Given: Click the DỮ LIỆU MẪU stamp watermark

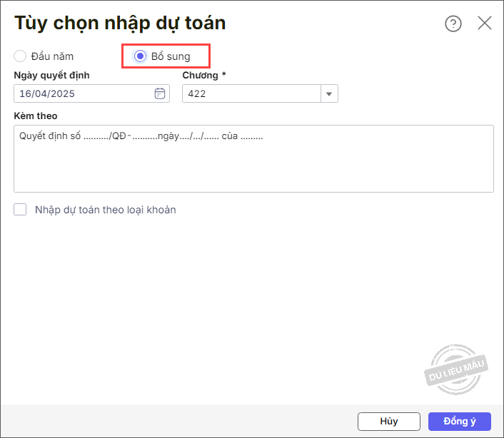Looking at the screenshot, I should coord(455,370).
